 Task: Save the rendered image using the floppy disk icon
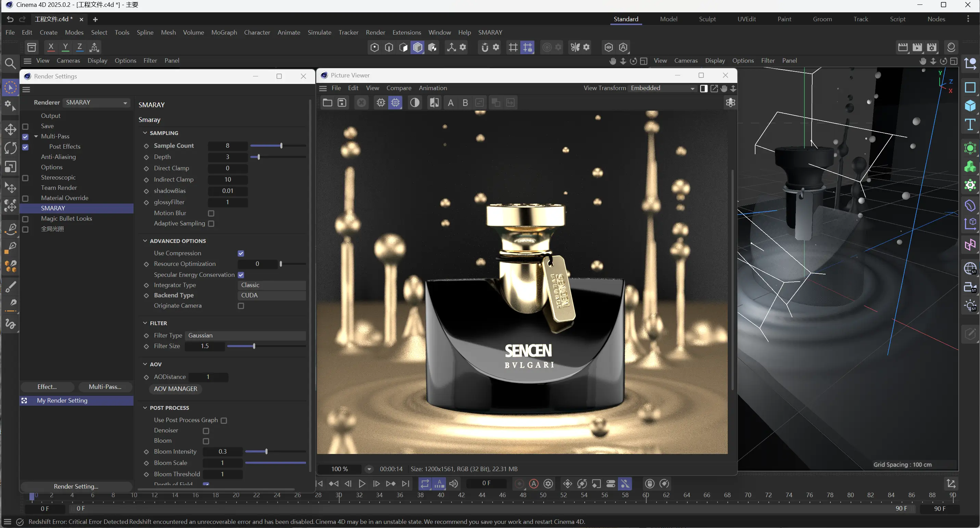click(x=342, y=102)
